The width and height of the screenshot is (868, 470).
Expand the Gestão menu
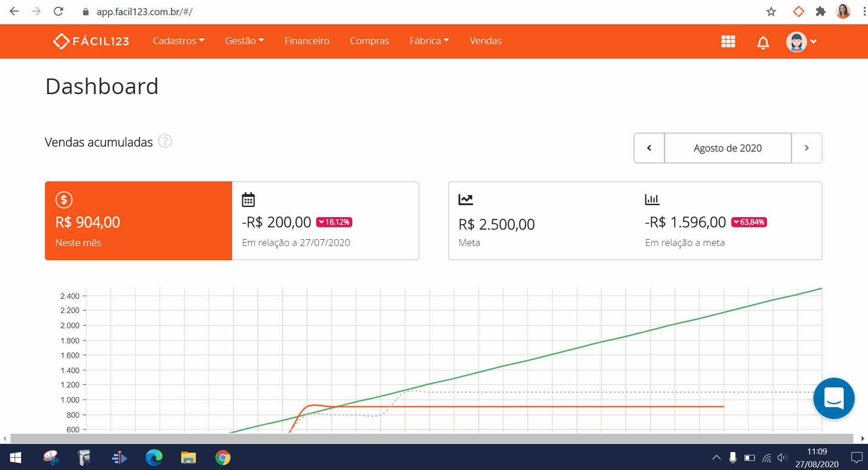[245, 41]
